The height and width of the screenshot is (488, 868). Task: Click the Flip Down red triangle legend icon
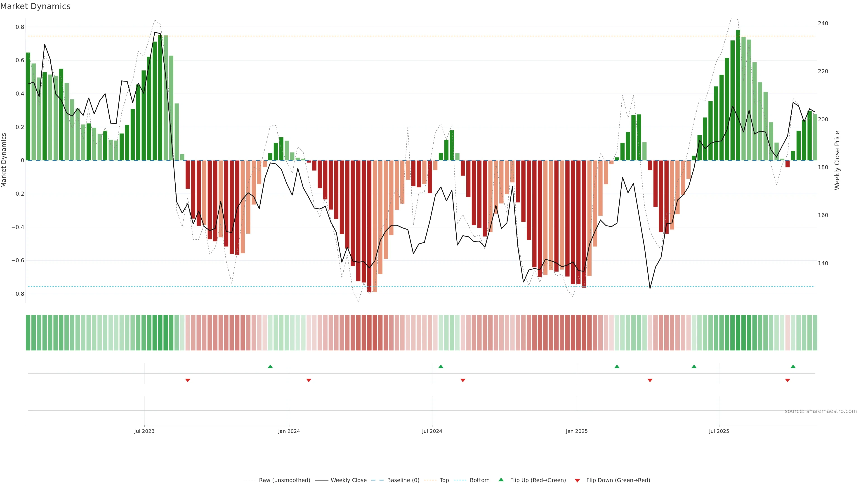577,481
